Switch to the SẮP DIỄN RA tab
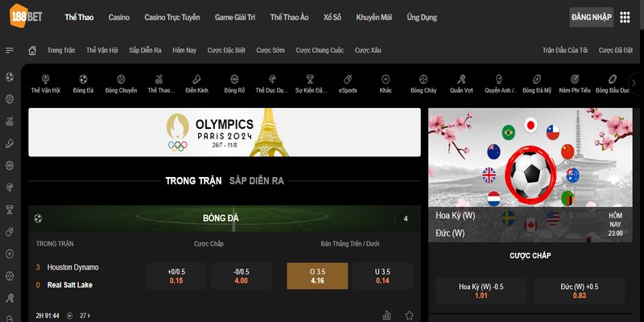The image size is (644, 322). (x=256, y=181)
